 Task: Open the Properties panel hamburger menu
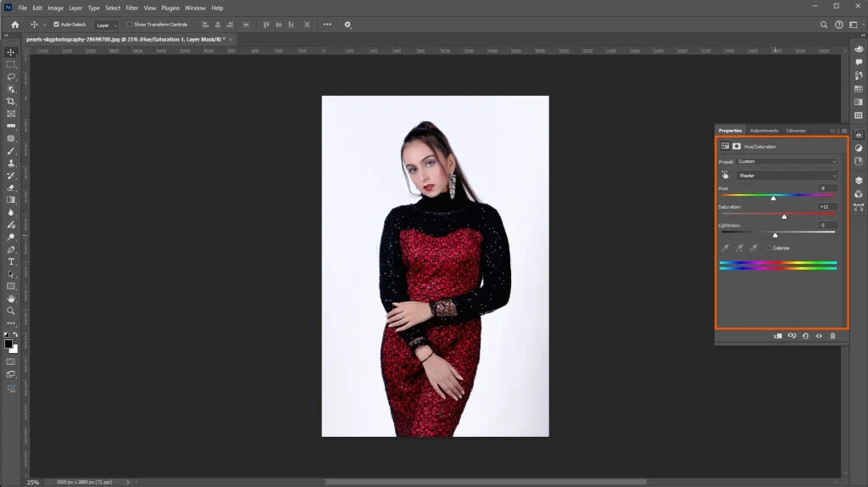[x=843, y=131]
